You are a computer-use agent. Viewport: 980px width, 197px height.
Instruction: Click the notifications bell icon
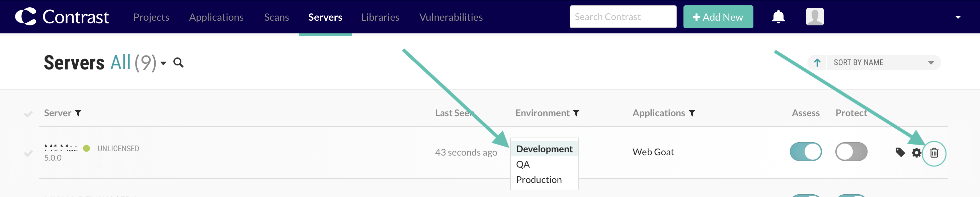(778, 17)
